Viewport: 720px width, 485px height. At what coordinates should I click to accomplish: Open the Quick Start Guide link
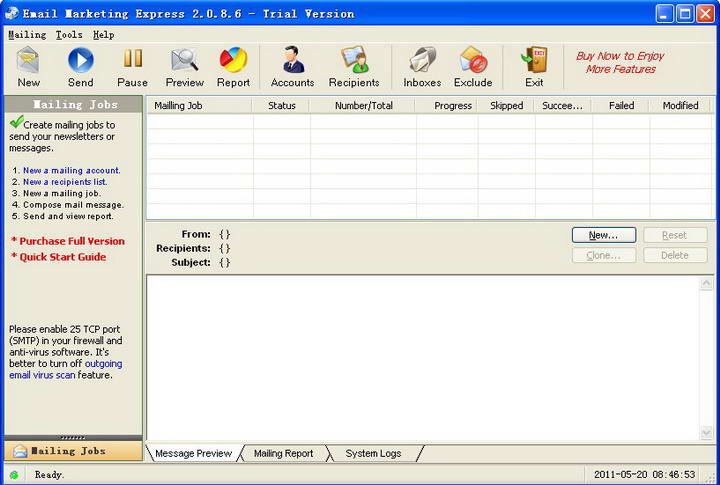click(x=62, y=257)
